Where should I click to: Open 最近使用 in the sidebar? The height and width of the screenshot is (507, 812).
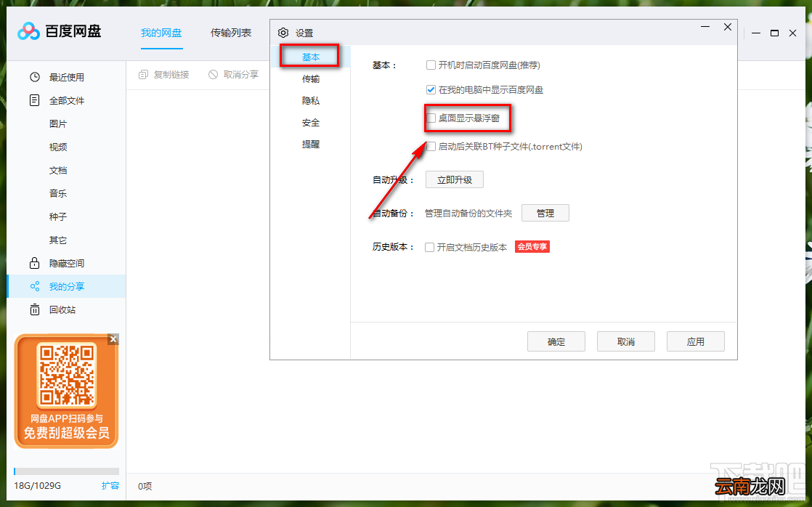(66, 77)
